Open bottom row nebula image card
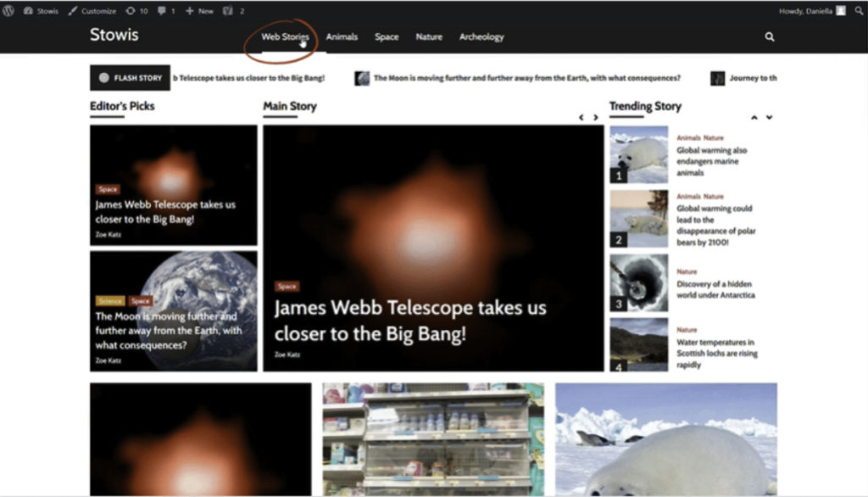The height and width of the screenshot is (497, 868). coord(200,439)
